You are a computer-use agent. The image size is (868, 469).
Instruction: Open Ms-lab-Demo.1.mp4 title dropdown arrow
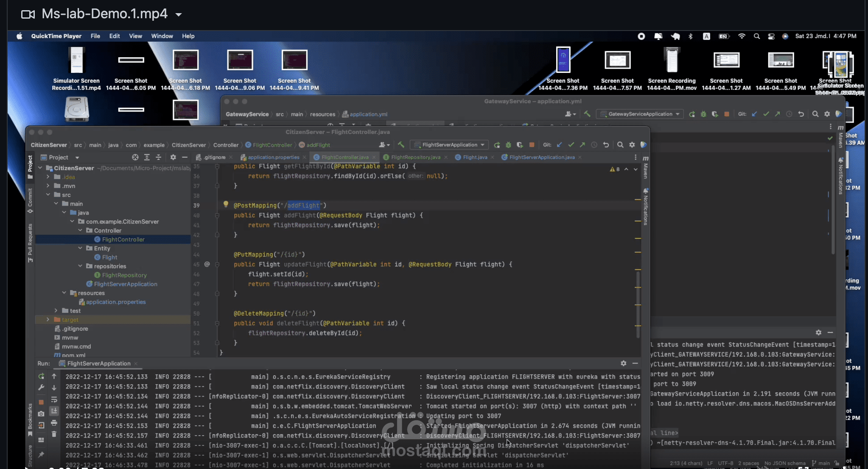pos(179,14)
